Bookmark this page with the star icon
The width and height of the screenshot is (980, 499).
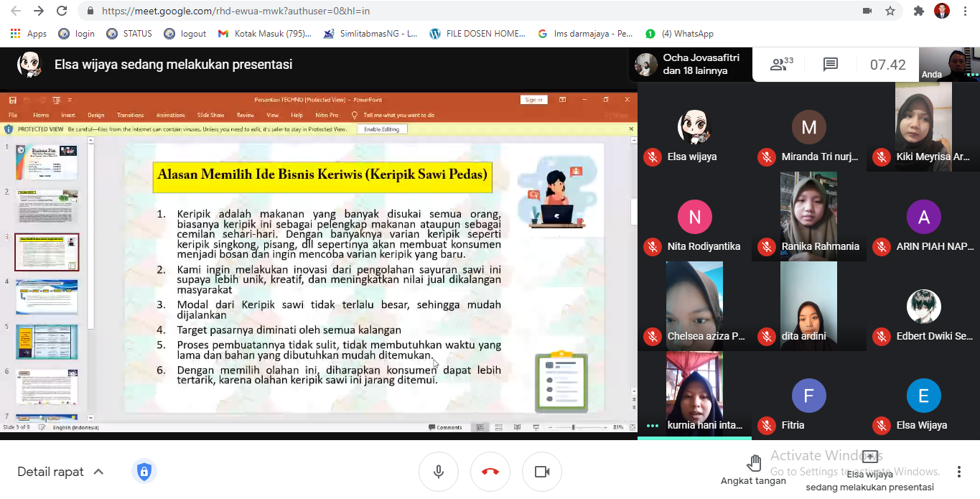tap(890, 11)
